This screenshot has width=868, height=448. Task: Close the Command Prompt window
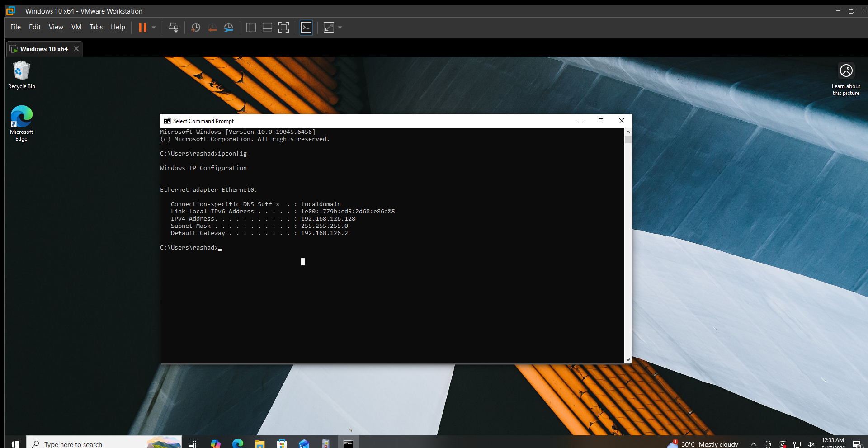(622, 121)
